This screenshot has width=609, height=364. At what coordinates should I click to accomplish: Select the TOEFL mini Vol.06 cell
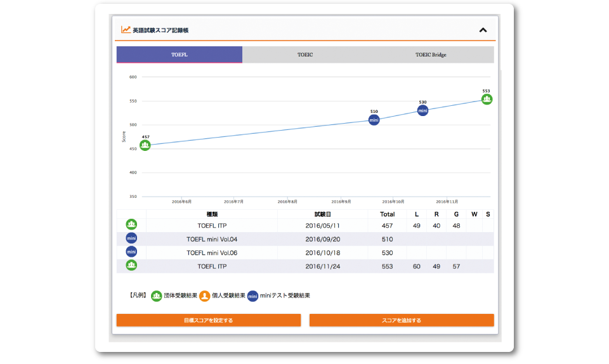pyautogui.click(x=212, y=252)
